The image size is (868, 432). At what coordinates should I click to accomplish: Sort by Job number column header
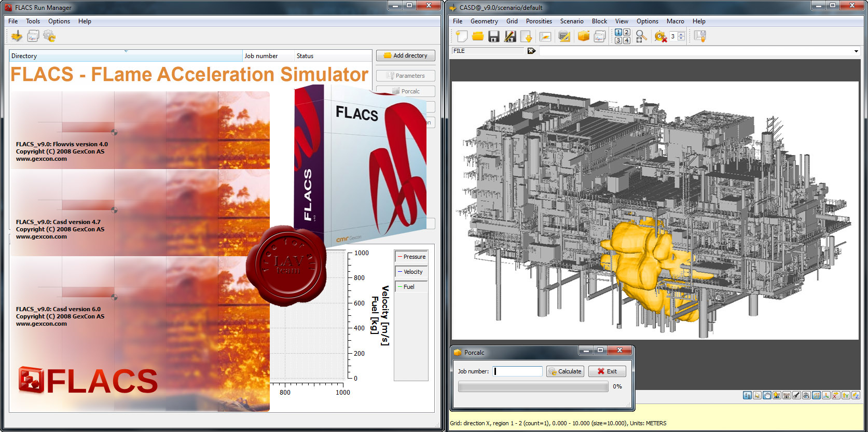(269, 55)
